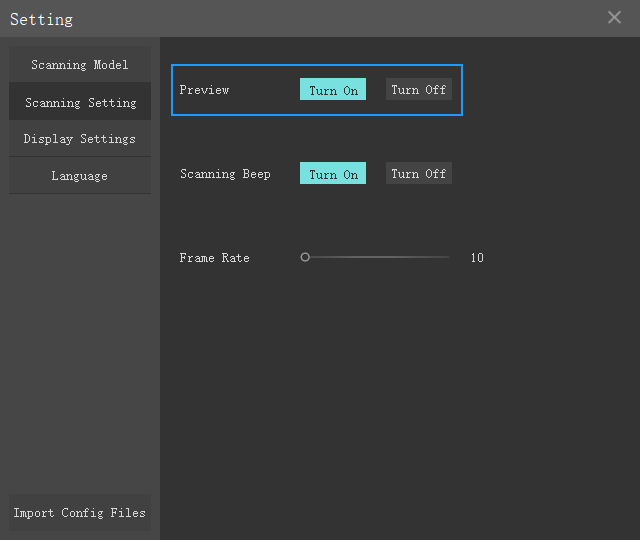This screenshot has height=540, width=640.
Task: Click the middle of the Frame Rate track
Action: (x=376, y=257)
